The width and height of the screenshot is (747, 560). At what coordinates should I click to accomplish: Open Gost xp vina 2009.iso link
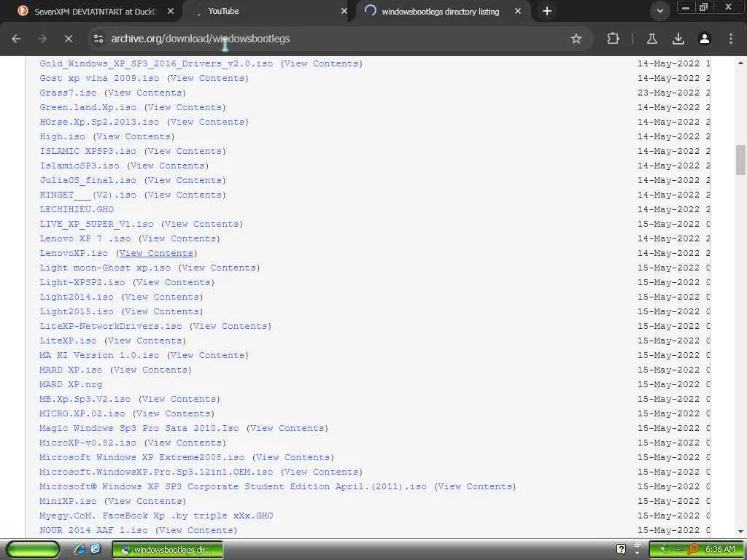pos(99,78)
